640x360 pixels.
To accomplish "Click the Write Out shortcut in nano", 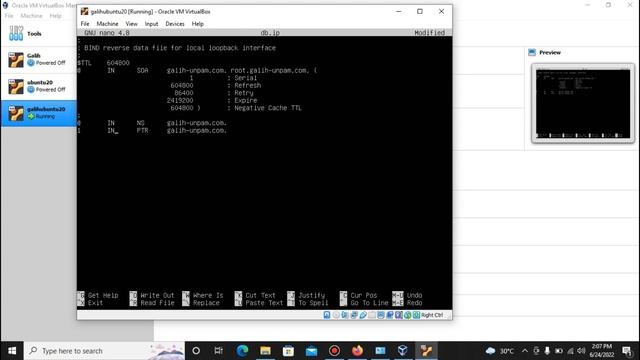I will [152, 295].
